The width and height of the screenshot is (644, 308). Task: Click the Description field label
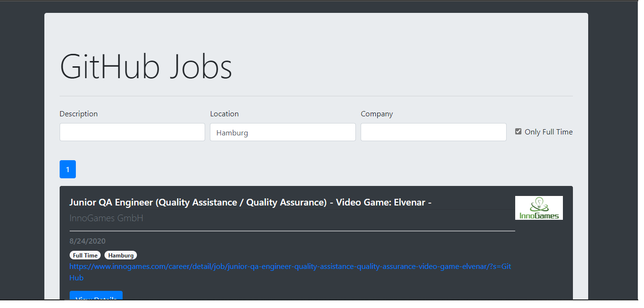tap(79, 114)
